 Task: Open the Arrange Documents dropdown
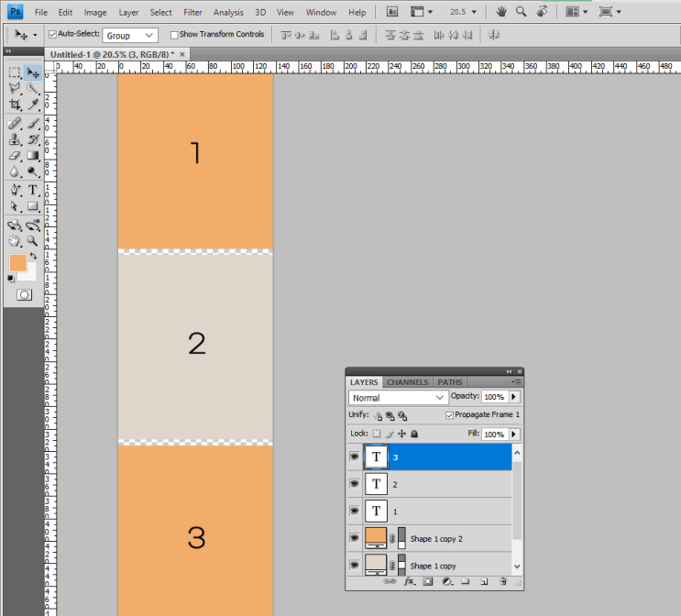(577, 12)
